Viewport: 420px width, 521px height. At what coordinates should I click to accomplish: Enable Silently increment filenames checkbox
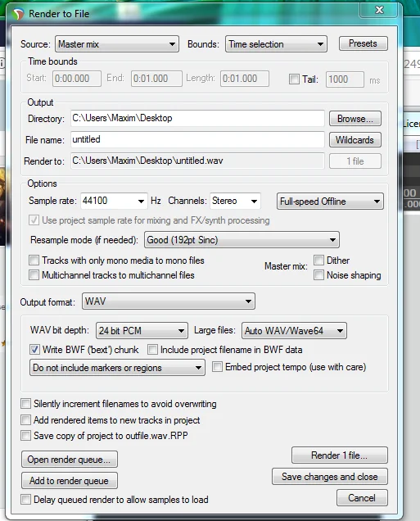click(26, 404)
